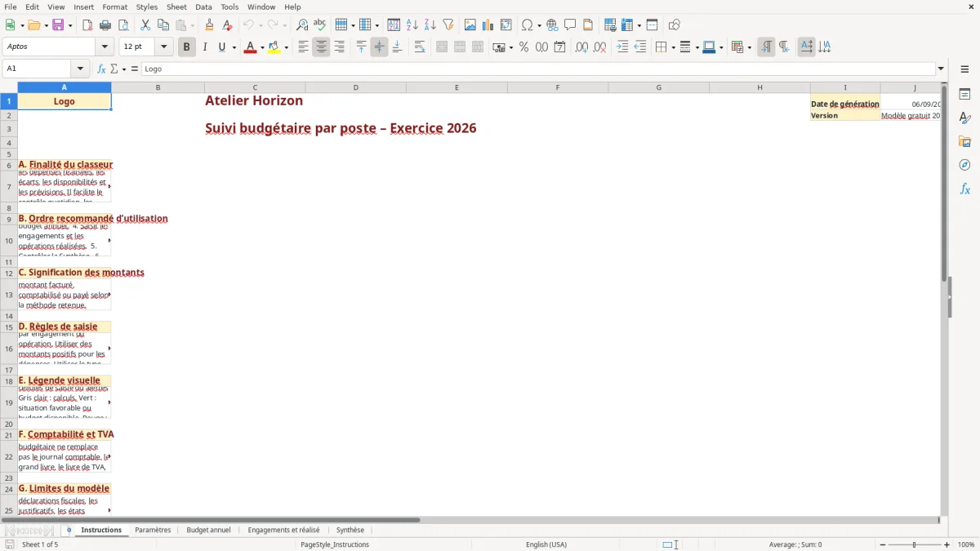Open the Sheet menu
The height and width of the screenshot is (551, 980).
coord(176,7)
